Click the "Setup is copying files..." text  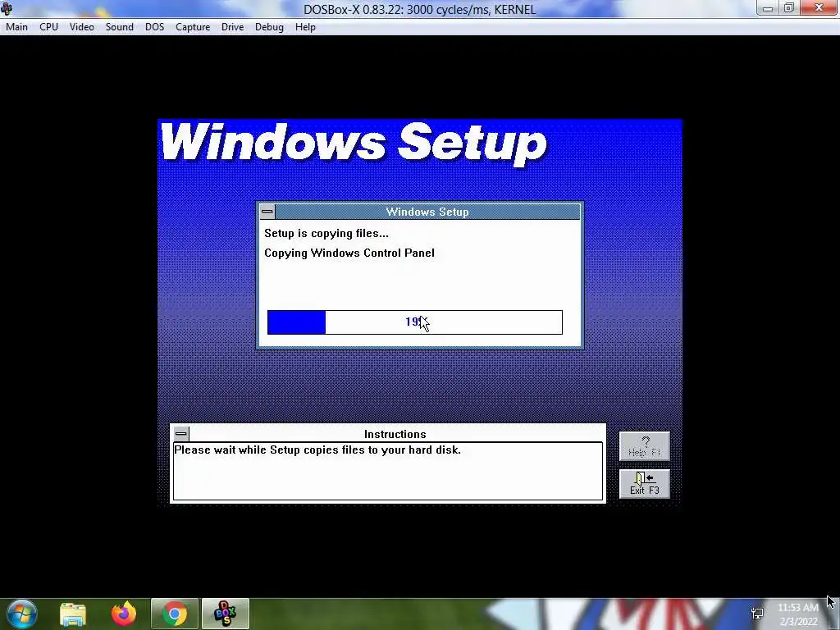(x=326, y=234)
